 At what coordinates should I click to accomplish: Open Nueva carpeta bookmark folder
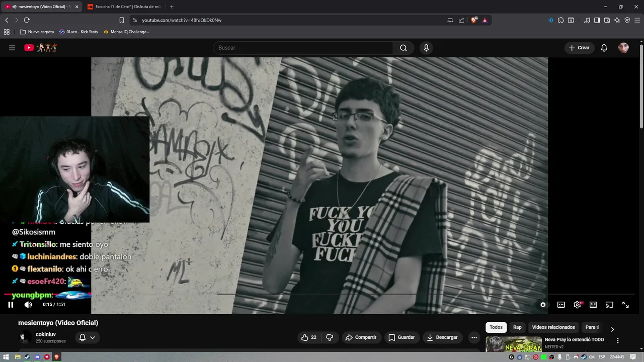coord(37,32)
